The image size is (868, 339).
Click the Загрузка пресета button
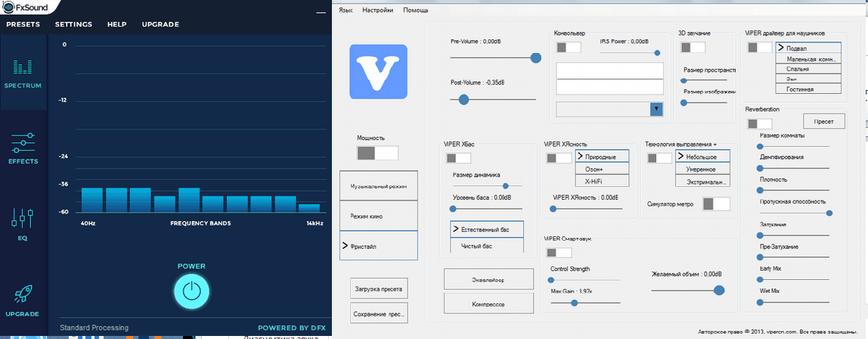coord(379,289)
